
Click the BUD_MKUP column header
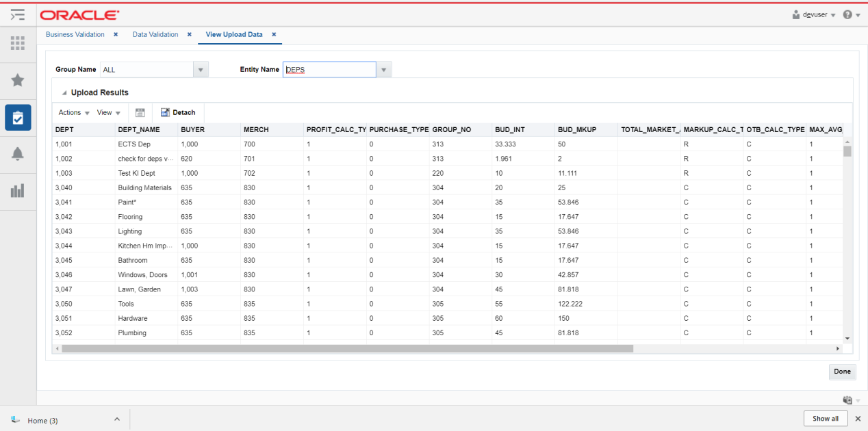click(587, 130)
